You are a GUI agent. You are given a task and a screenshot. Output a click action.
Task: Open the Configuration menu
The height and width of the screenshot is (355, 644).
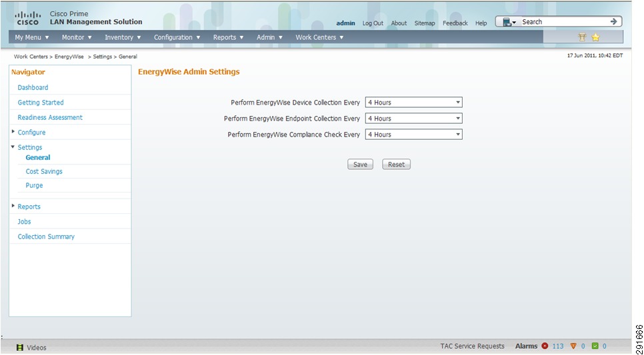(177, 37)
